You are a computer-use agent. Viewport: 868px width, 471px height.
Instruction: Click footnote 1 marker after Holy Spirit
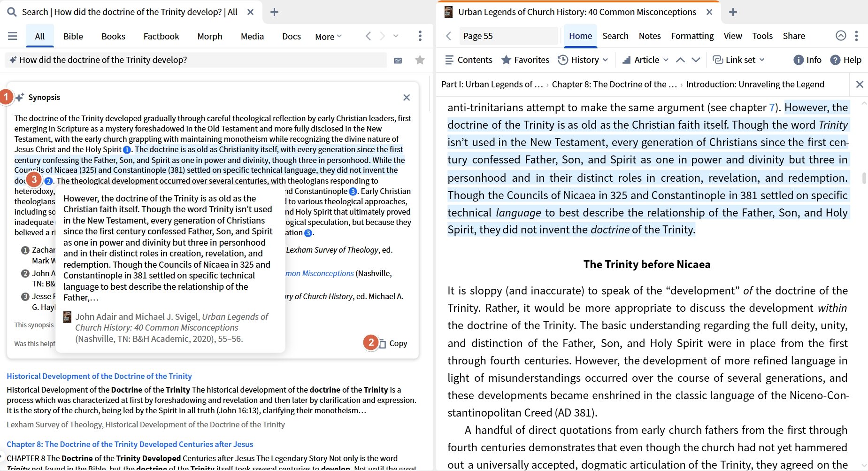[x=127, y=150]
